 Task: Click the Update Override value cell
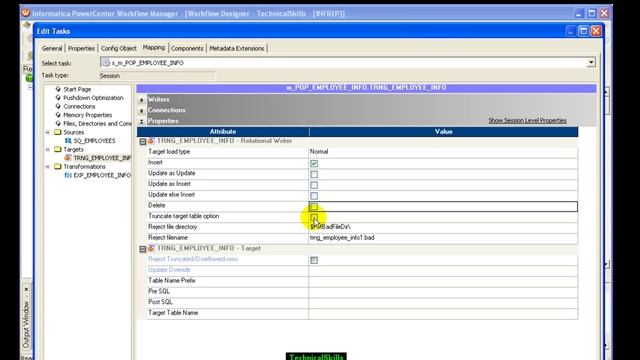coord(443,270)
